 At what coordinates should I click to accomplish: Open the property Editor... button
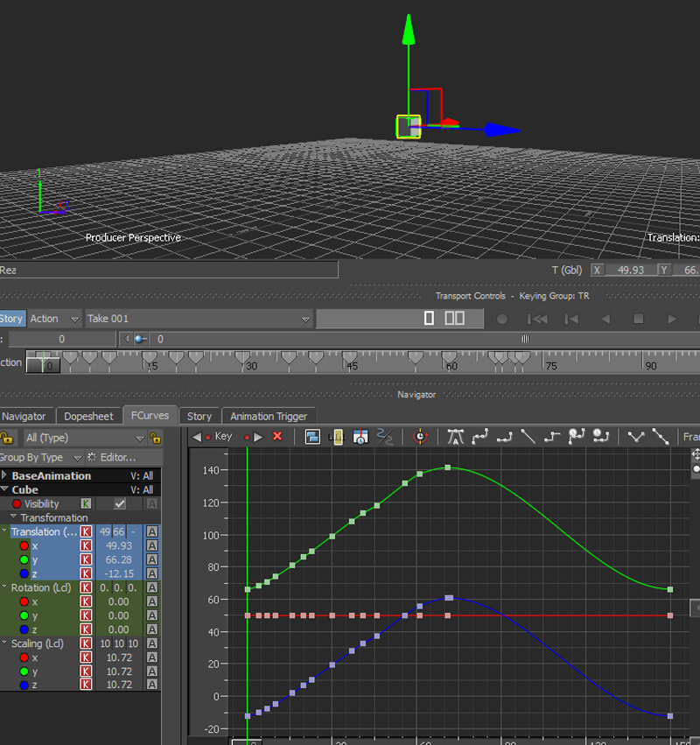(x=112, y=458)
